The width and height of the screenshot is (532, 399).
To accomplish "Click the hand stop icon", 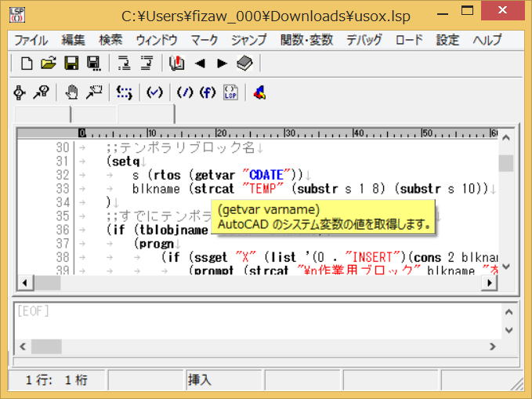I will pos(71,92).
